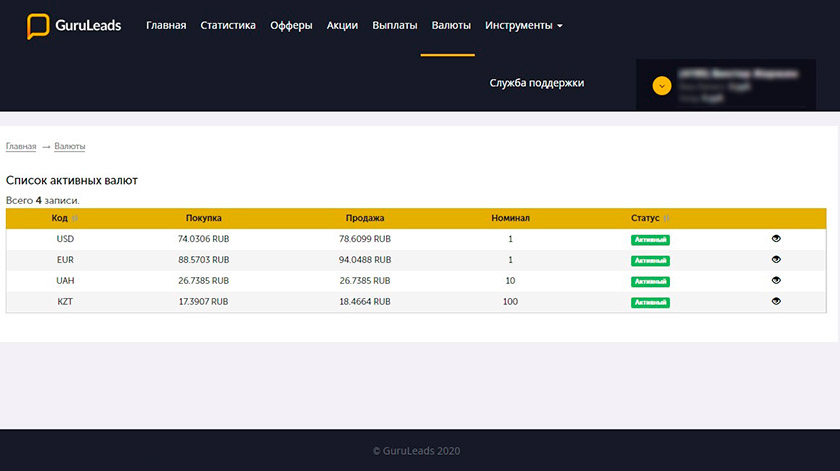Screen dimensions: 840x471
Task: View UAH currency details eye icon
Action: tap(776, 280)
